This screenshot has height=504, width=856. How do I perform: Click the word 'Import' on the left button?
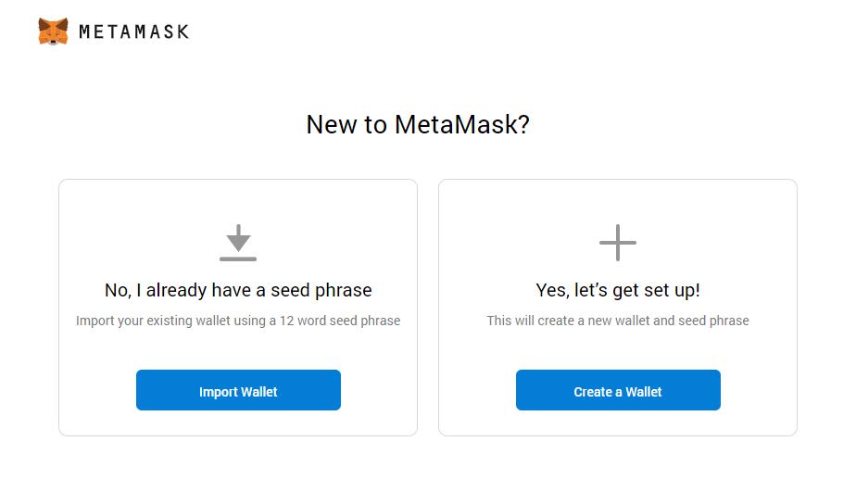tap(218, 392)
